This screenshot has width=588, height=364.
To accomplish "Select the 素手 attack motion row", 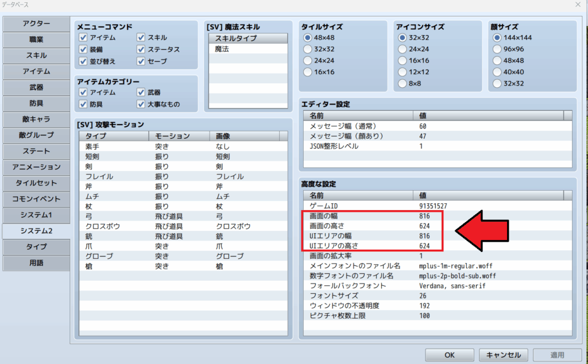I will point(183,146).
